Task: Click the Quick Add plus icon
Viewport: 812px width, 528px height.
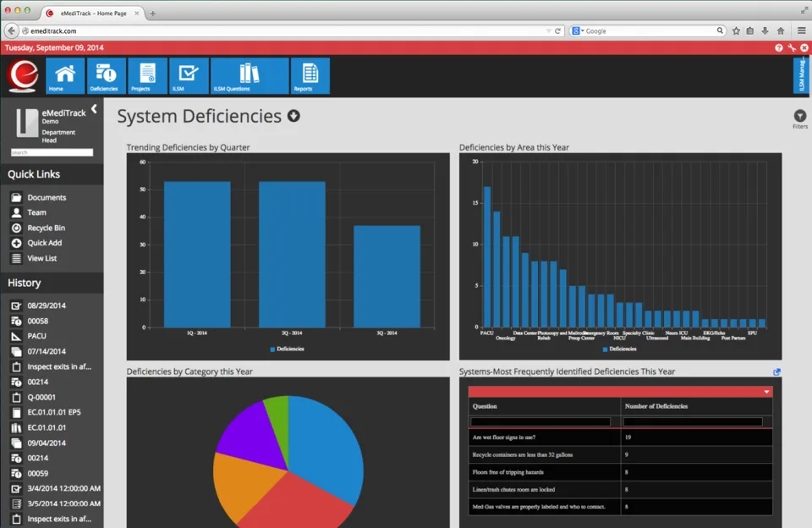Action: tap(17, 243)
